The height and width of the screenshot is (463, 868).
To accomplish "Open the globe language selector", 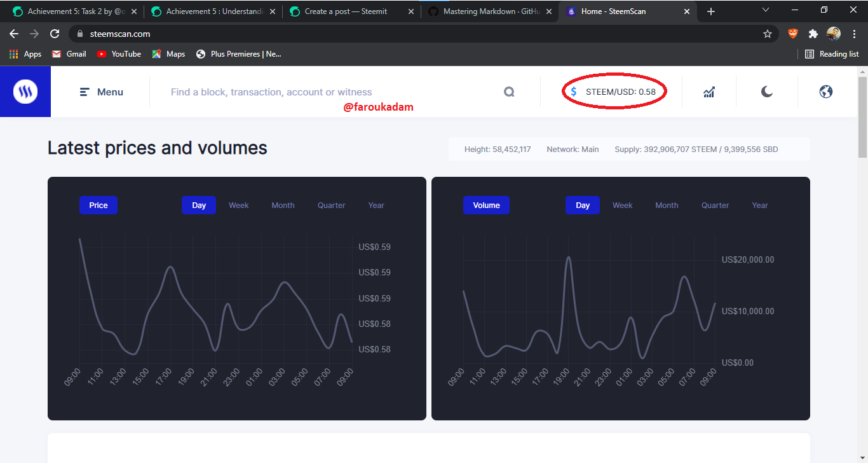I will click(x=826, y=92).
